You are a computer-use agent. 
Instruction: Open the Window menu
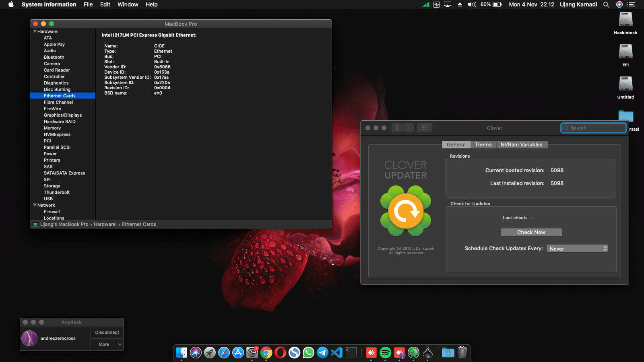[x=128, y=4]
